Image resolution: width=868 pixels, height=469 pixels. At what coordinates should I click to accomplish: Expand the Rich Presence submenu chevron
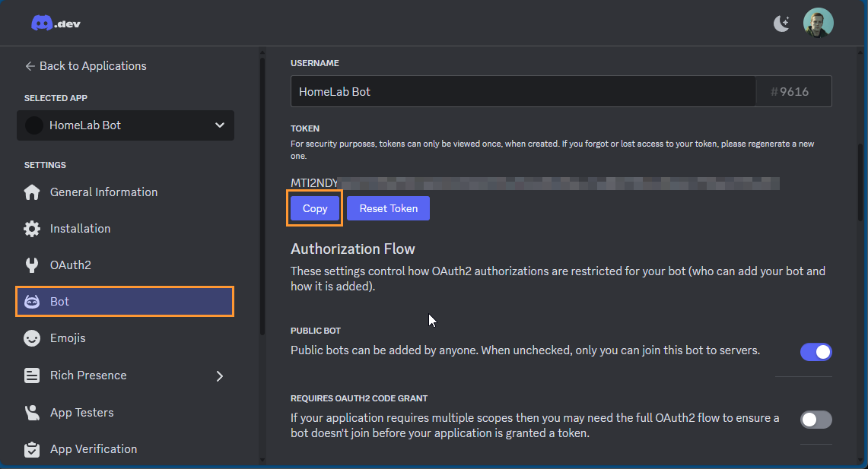220,376
